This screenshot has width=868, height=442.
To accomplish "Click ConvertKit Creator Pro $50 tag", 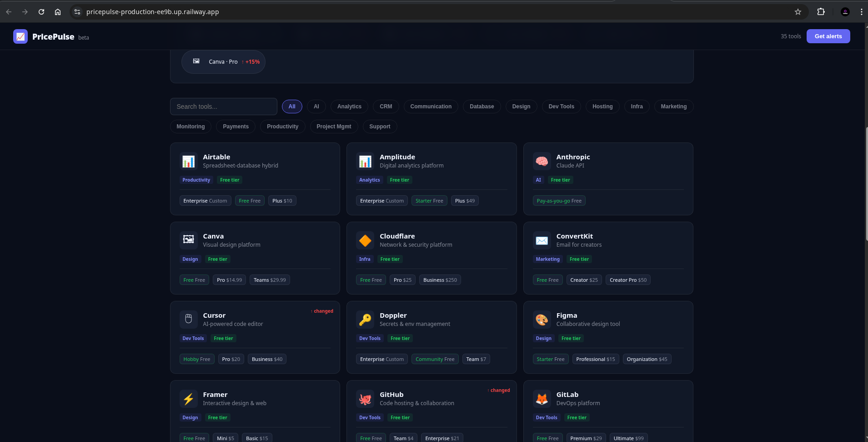I will 628,280.
